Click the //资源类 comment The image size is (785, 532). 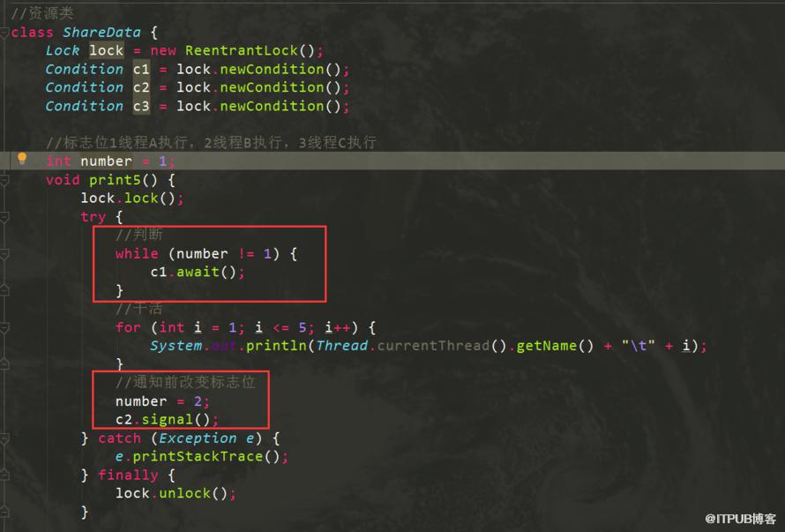[42, 13]
